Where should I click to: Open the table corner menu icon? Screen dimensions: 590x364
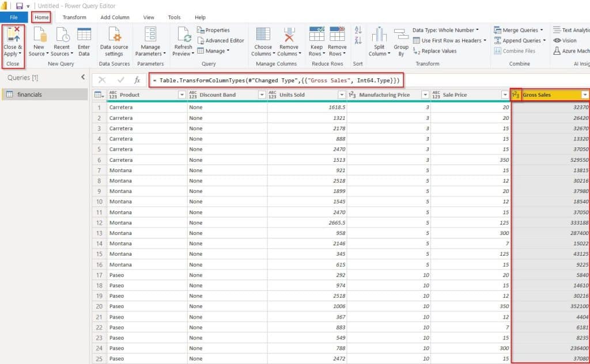(99, 95)
